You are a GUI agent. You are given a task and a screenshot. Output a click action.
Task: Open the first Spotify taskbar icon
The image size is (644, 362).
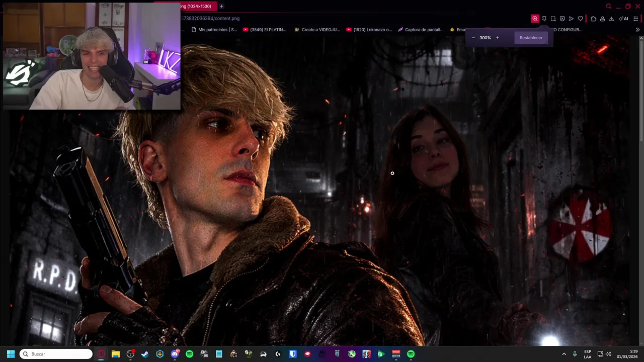(189, 354)
